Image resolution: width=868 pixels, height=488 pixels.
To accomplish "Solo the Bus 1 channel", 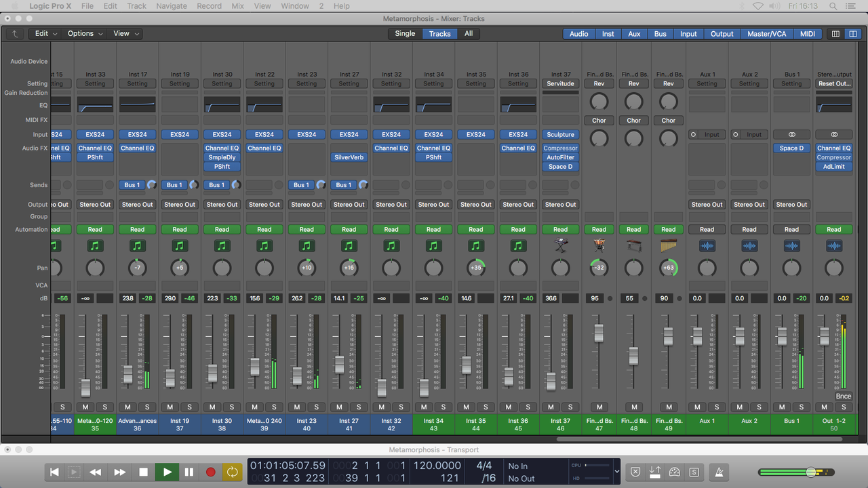I will click(x=801, y=407).
